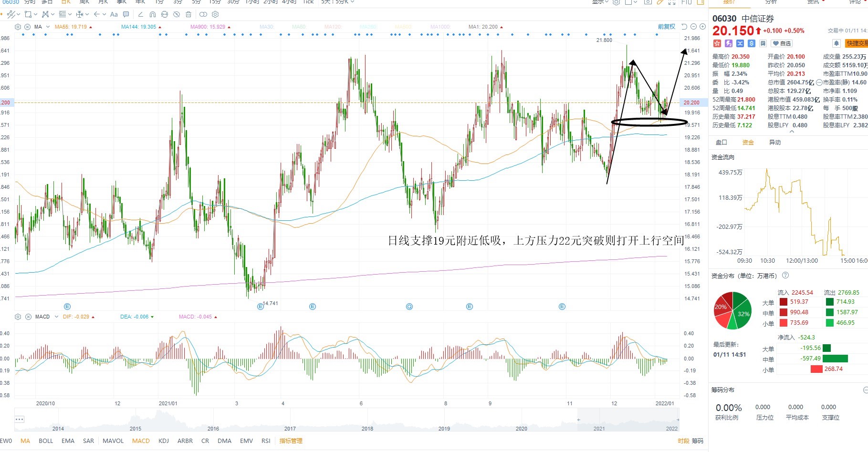Select the Fibonacci retracement lines tool
The width and height of the screenshot is (868, 452).
[63, 14]
